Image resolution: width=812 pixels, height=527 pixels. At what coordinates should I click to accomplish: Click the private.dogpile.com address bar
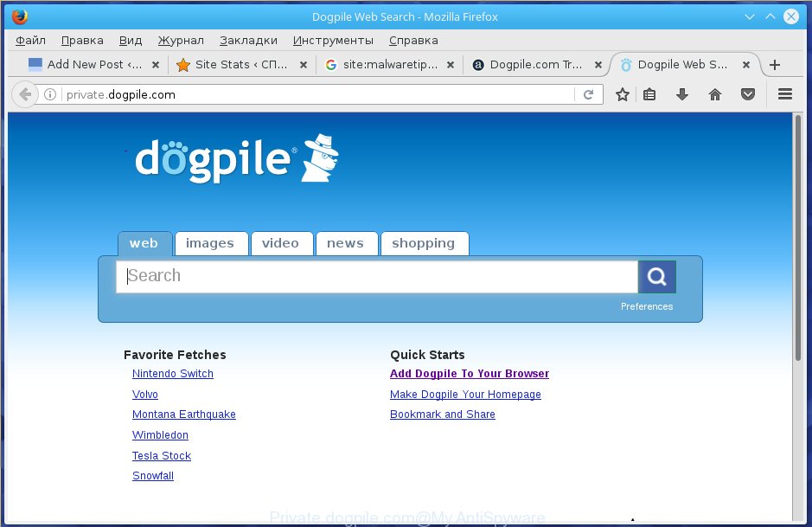point(318,94)
